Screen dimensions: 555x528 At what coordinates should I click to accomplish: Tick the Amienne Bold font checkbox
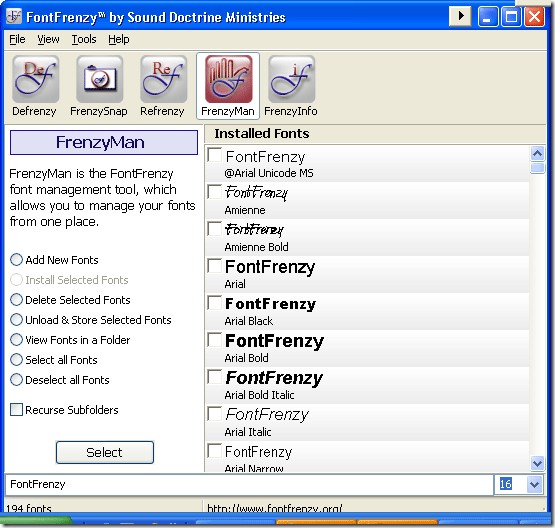click(214, 229)
